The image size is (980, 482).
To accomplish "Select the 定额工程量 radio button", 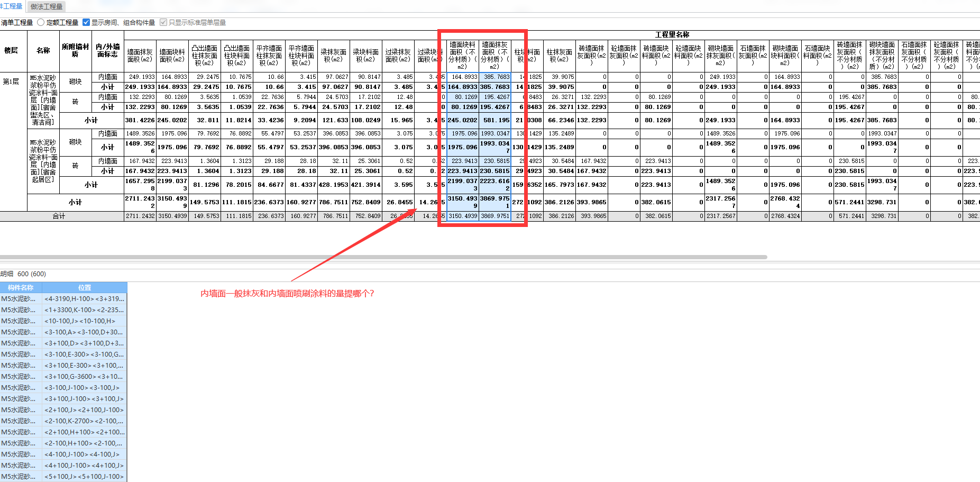I will click(41, 22).
